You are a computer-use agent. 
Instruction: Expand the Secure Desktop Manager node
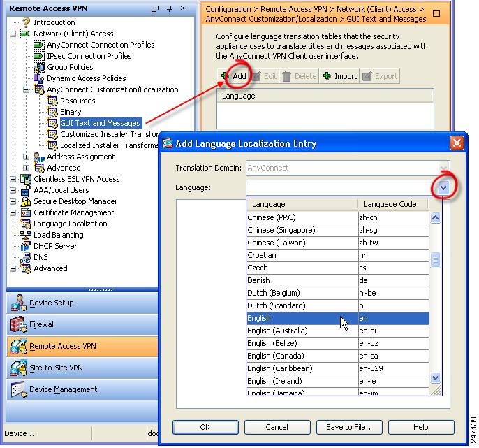pyautogui.click(x=13, y=201)
